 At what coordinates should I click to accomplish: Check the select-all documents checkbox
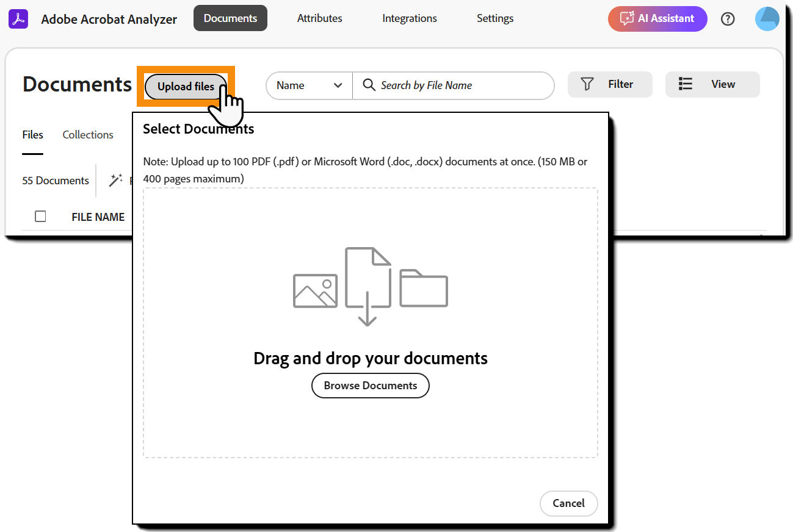(40, 216)
